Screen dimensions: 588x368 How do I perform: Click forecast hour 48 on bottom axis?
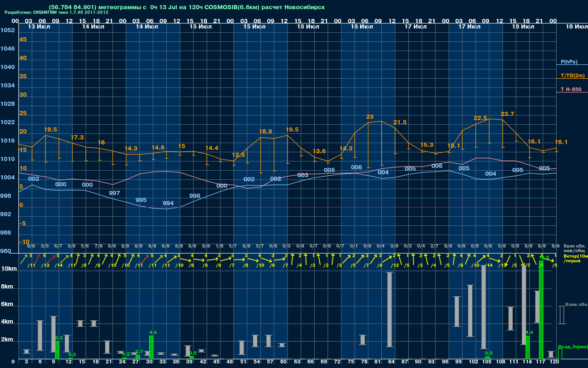click(230, 362)
